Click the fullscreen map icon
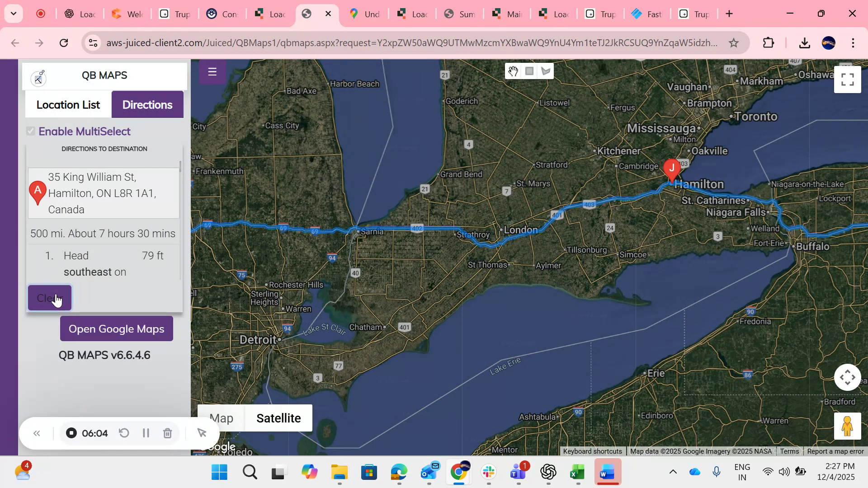Viewport: 868px width, 488px height. point(847,79)
